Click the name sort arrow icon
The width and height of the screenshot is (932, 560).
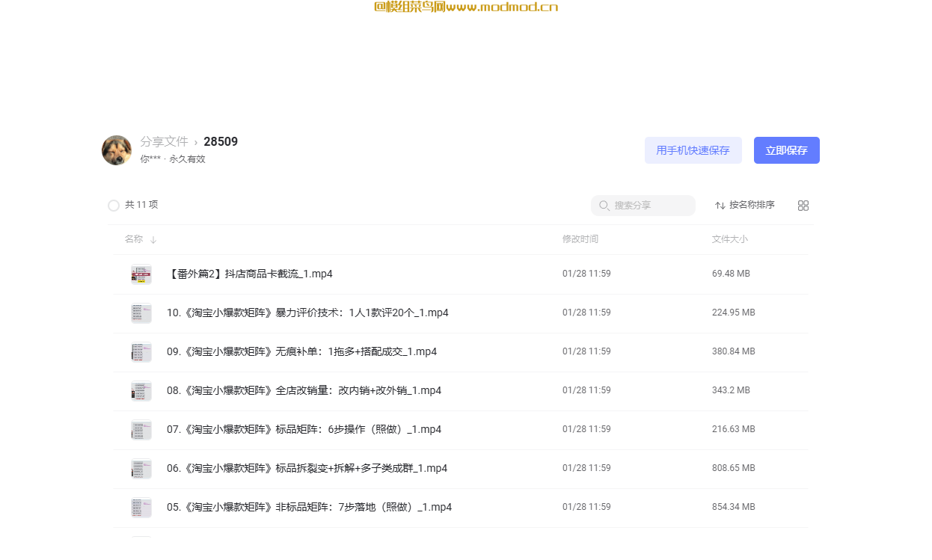tap(153, 240)
